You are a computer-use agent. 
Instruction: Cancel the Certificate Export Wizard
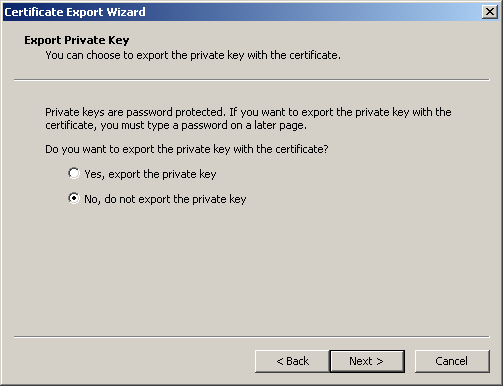coord(452,361)
